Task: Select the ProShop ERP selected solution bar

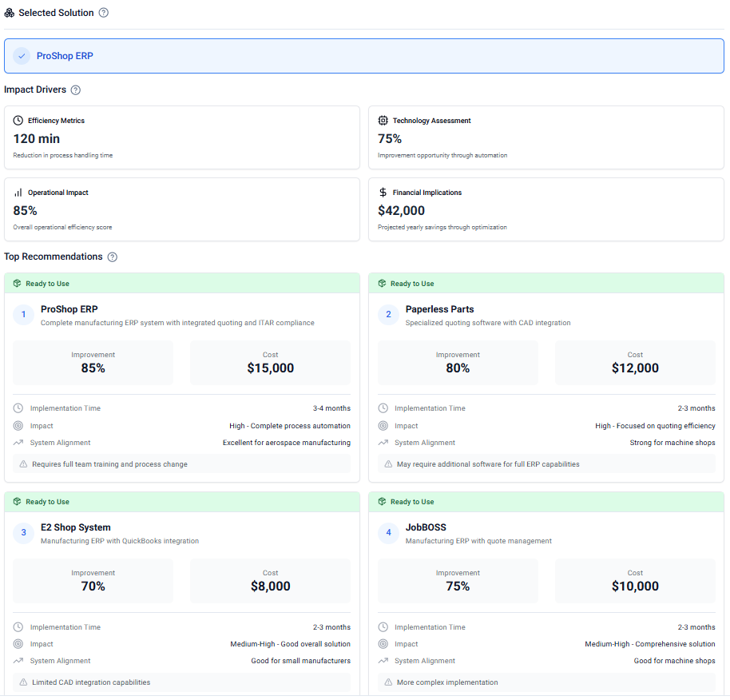Action: [x=364, y=56]
